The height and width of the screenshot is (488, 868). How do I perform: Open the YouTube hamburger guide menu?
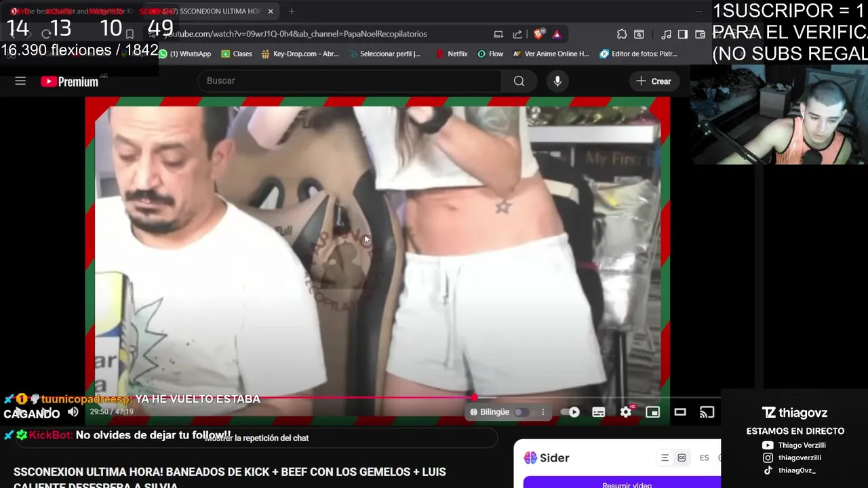click(x=20, y=81)
